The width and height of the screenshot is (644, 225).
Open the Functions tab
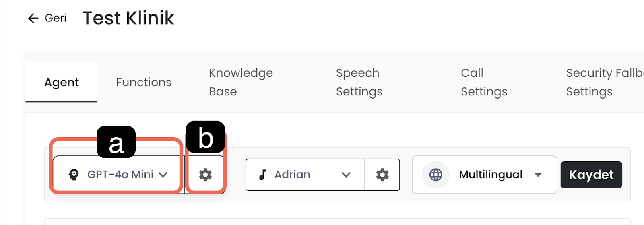pos(144,83)
